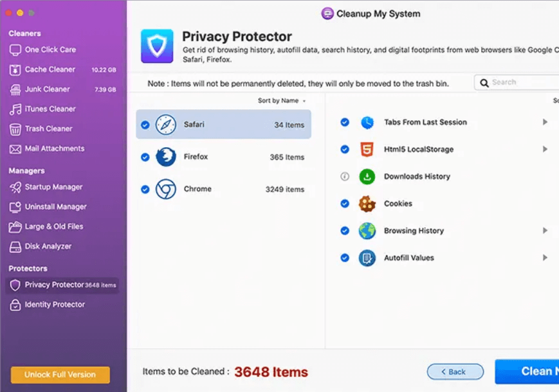Viewport: 559px width, 392px height.
Task: Click the Cookies icon
Action: [x=367, y=204]
